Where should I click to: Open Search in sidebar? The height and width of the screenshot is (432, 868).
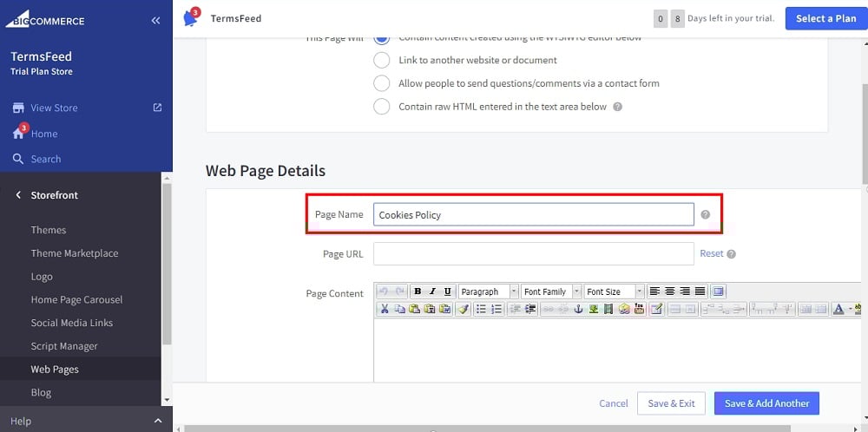pos(46,160)
